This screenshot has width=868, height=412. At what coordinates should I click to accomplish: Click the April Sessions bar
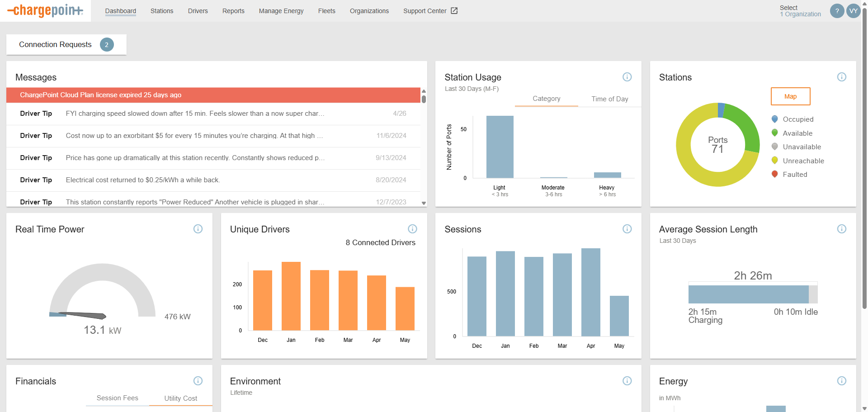(590, 292)
